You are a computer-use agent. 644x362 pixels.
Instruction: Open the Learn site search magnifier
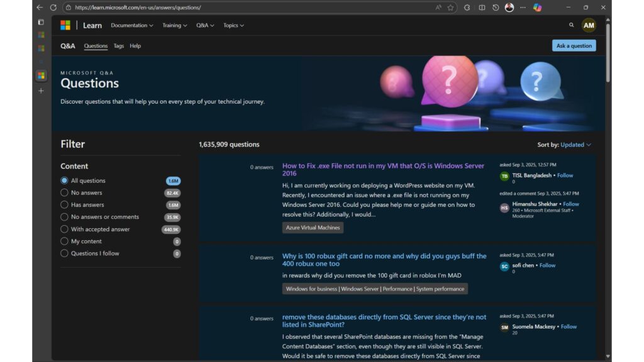(571, 25)
